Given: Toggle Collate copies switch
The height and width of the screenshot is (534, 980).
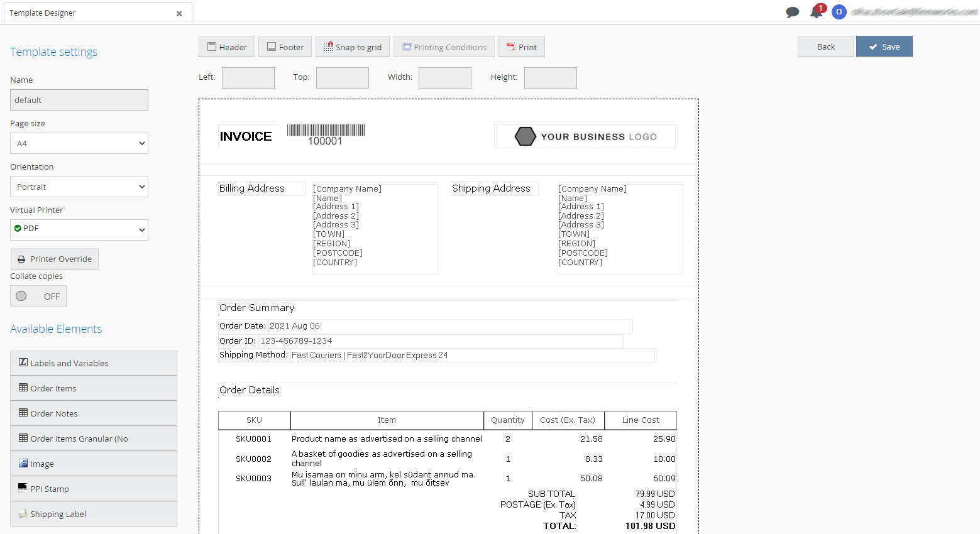Looking at the screenshot, I should 38,297.
